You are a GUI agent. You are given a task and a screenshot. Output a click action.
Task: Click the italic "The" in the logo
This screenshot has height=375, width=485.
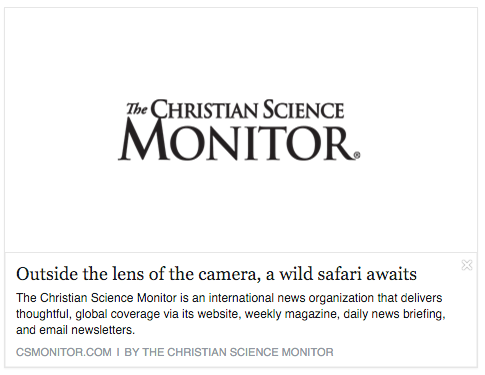click(x=136, y=109)
